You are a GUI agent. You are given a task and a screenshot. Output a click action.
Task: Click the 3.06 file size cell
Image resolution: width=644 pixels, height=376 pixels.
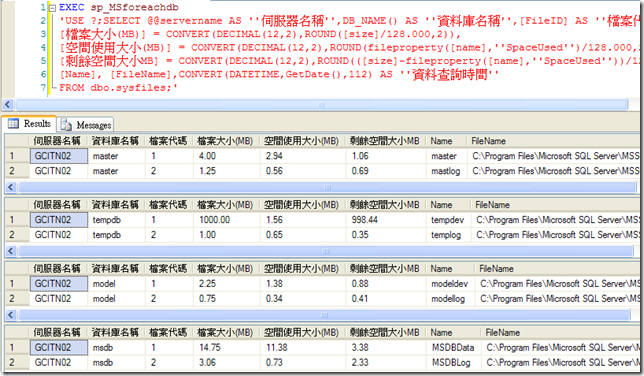(x=227, y=363)
